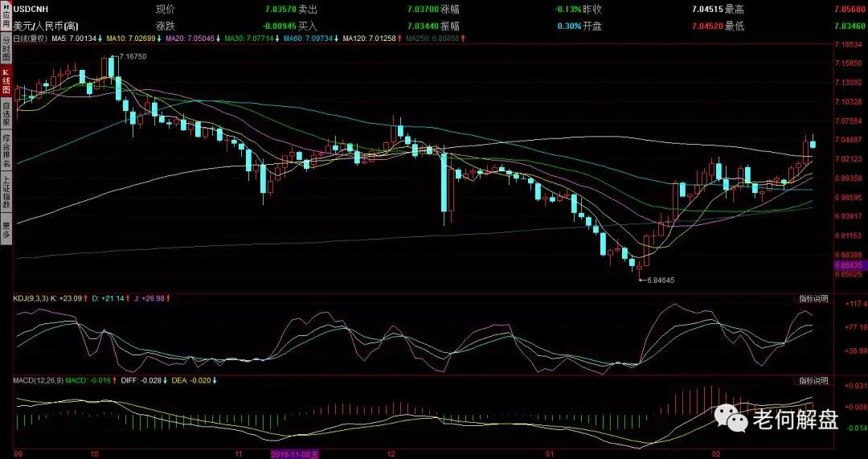Click 指标说明 button in KDJ panel
Image resolution: width=868 pixels, height=459 pixels.
pos(813,298)
